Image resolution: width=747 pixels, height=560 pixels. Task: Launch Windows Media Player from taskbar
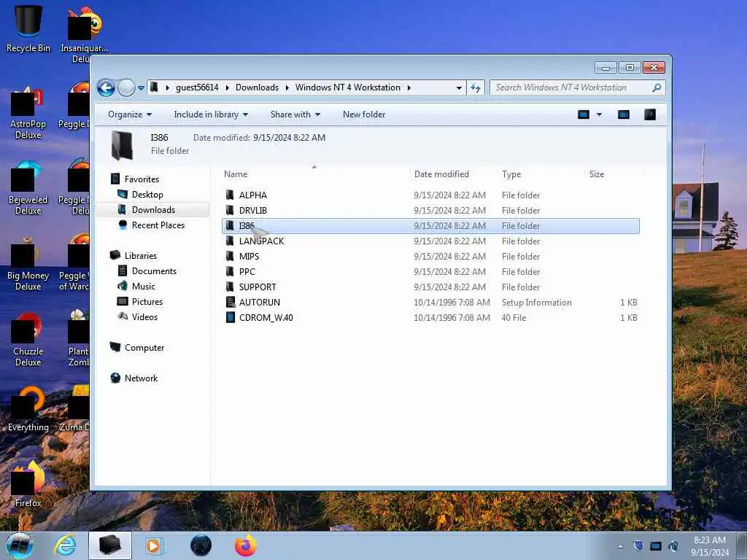point(154,545)
